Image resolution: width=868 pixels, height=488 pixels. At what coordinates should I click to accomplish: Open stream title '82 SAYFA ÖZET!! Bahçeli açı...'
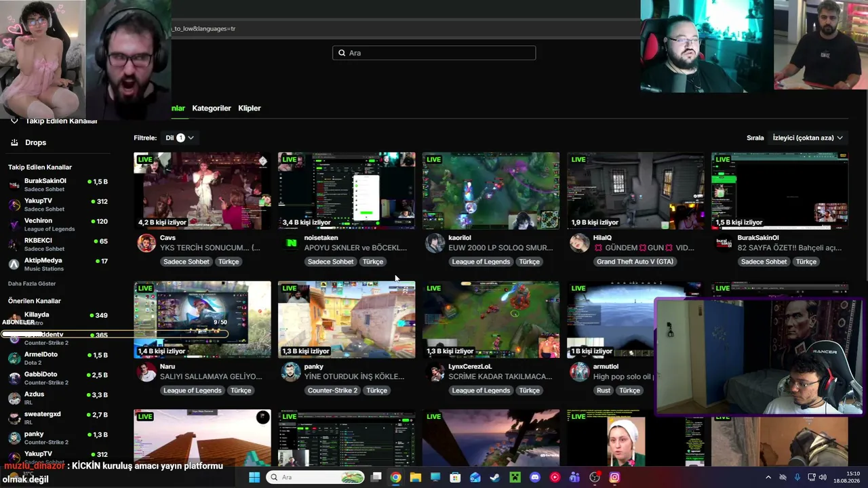(x=789, y=248)
